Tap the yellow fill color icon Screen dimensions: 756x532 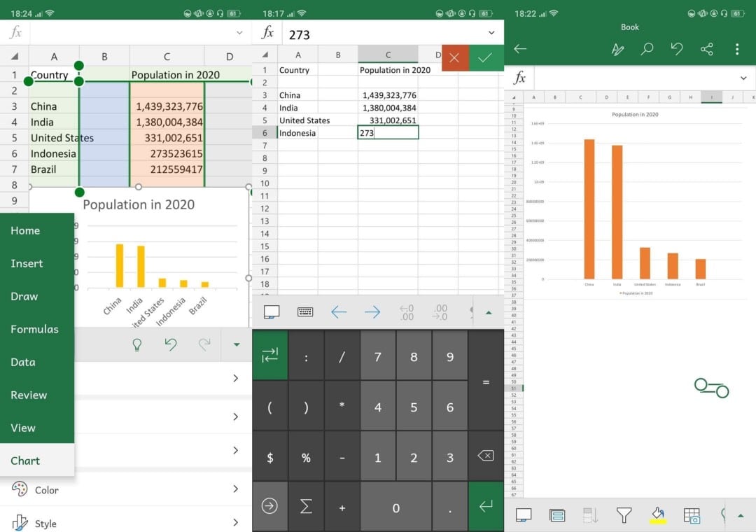(x=657, y=515)
